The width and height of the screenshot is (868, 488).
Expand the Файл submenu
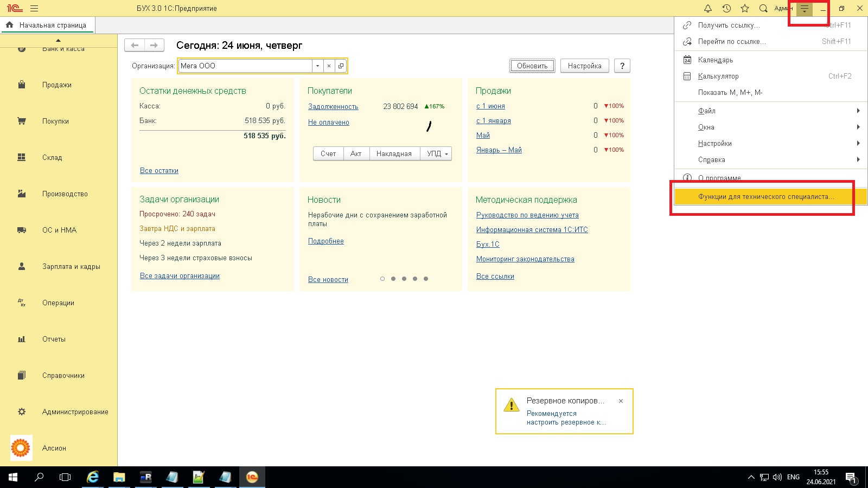point(770,111)
